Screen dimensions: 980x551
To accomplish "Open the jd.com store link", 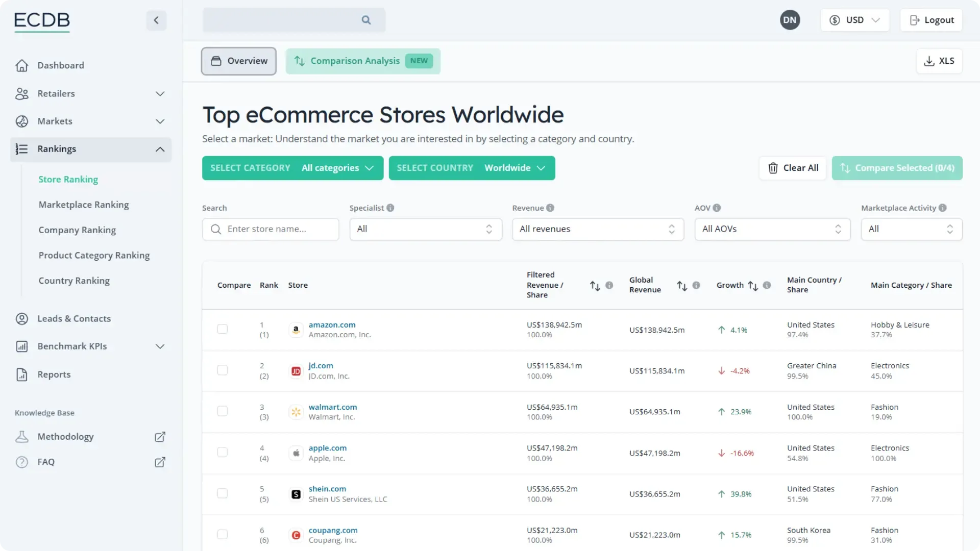I will pos(321,366).
